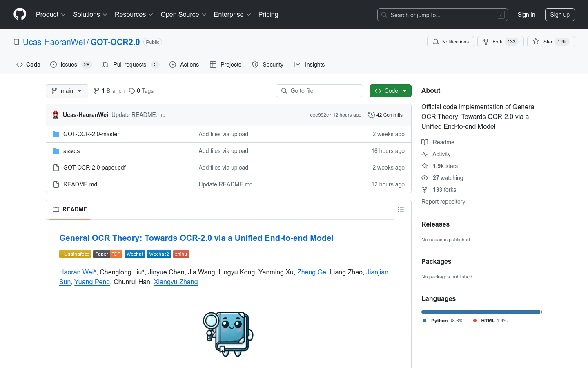Viewport: 588px width, 368px height.
Task: Expand the Open Source menu
Action: click(184, 15)
